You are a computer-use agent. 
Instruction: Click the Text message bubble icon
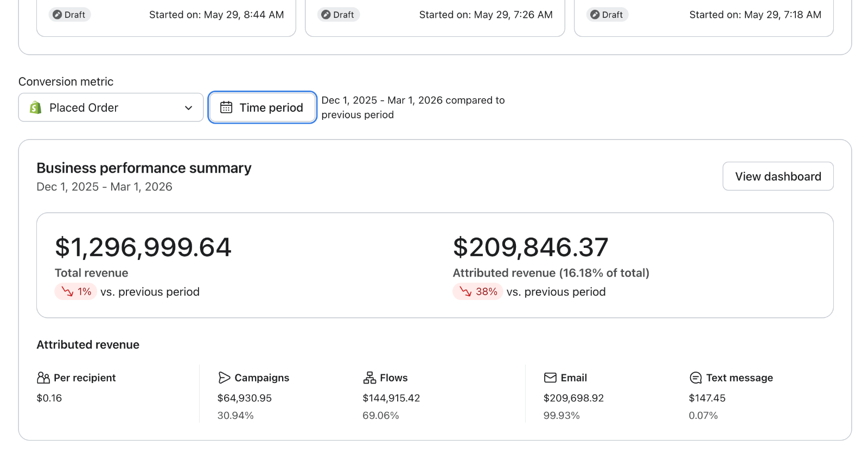(695, 378)
